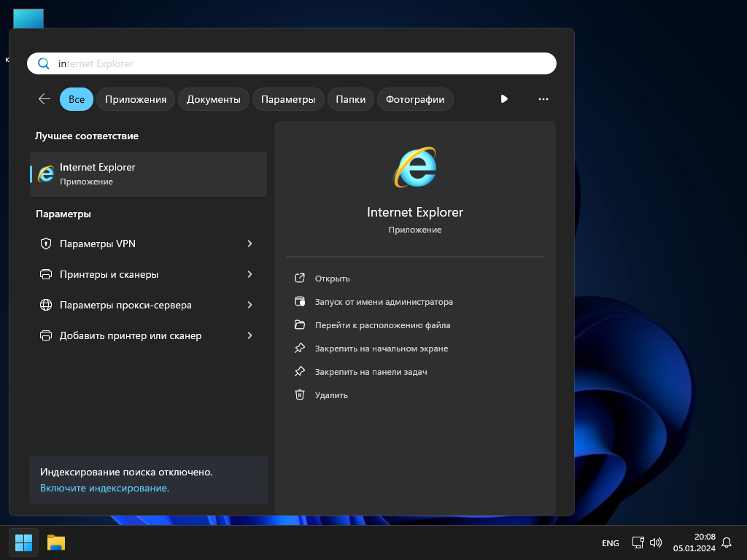Select the Фотографии filter tab
Viewport: 747px width, 560px height.
click(x=415, y=99)
